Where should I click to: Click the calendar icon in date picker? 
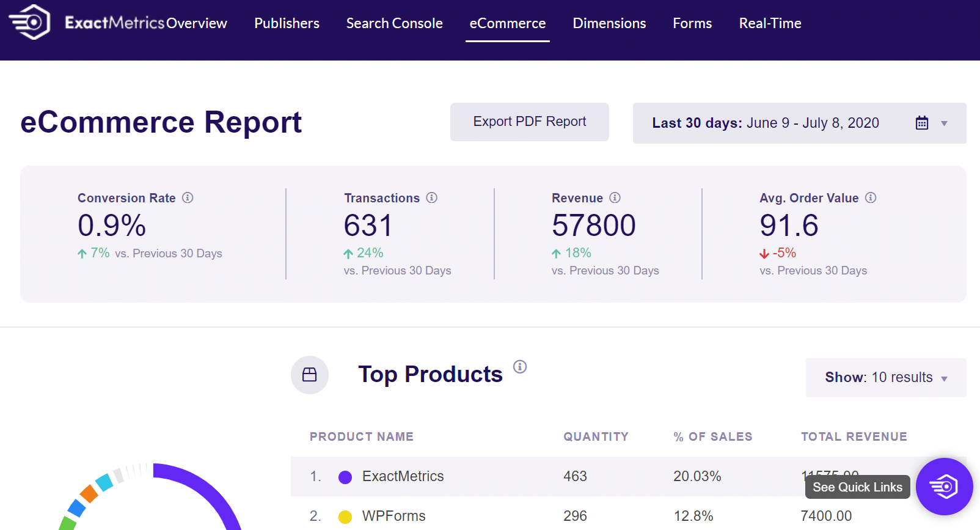[922, 123]
